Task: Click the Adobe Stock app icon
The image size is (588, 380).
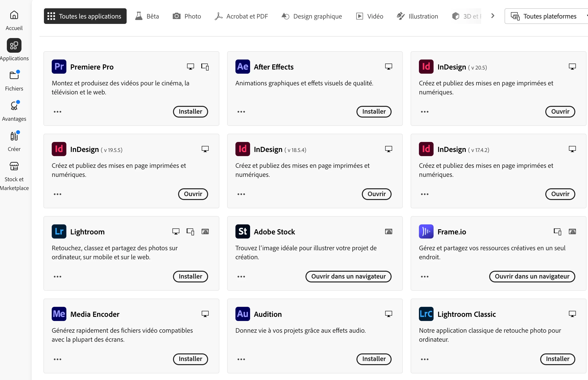Action: pos(243,231)
